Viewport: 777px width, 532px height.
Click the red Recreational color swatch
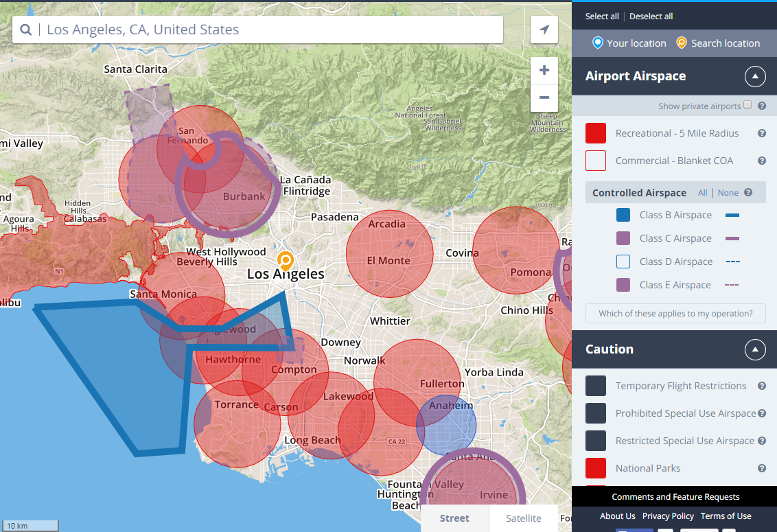point(596,133)
